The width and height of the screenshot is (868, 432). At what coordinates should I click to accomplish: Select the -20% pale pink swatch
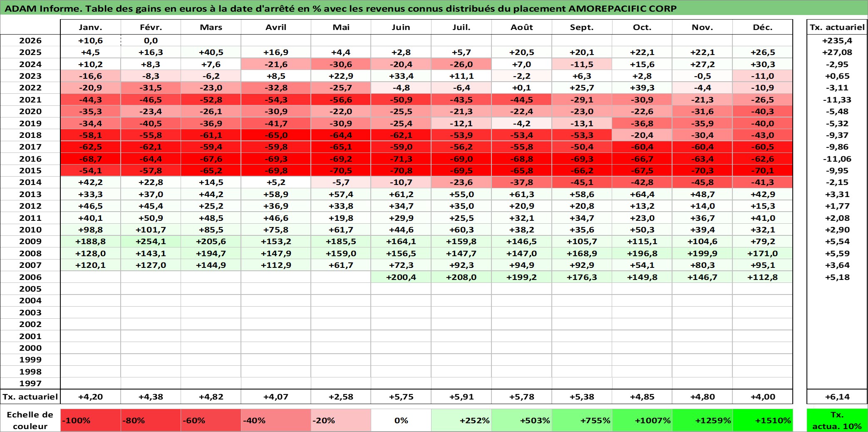pos(341,420)
